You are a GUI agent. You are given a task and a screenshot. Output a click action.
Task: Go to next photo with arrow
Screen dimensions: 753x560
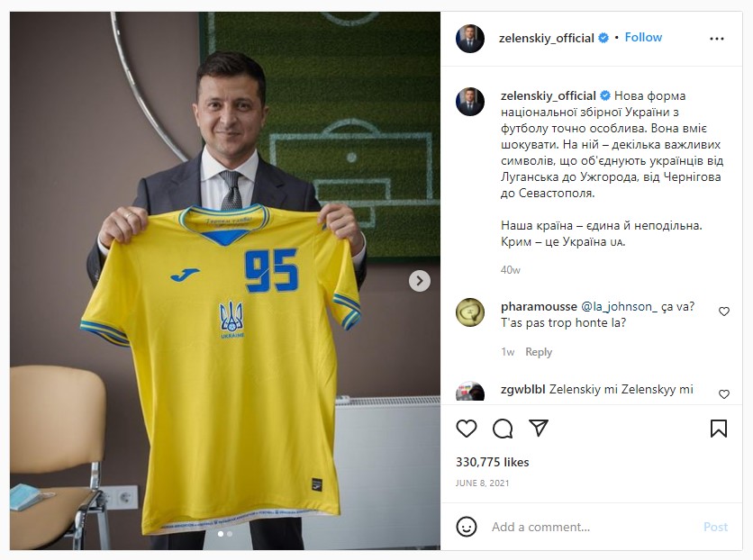coord(419,281)
